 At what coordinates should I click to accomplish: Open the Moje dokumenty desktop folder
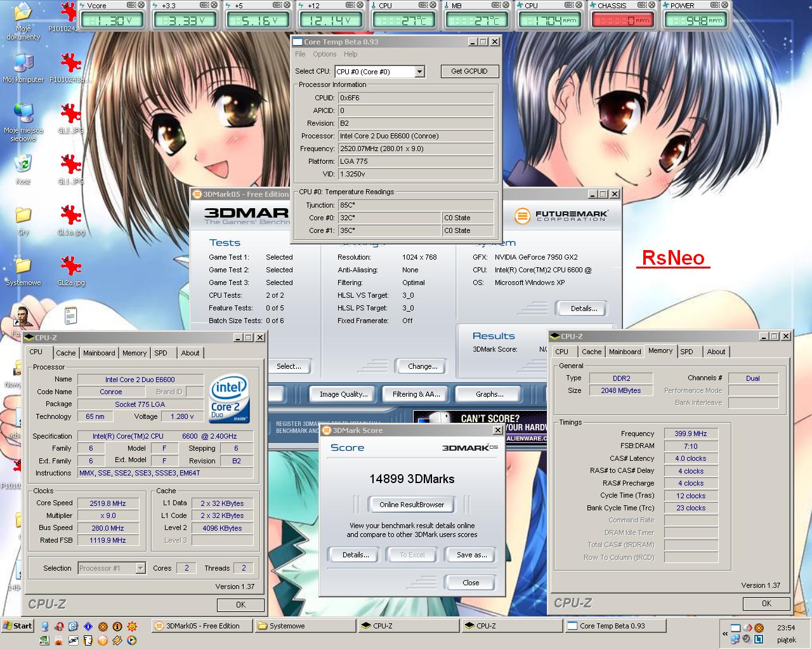click(23, 21)
